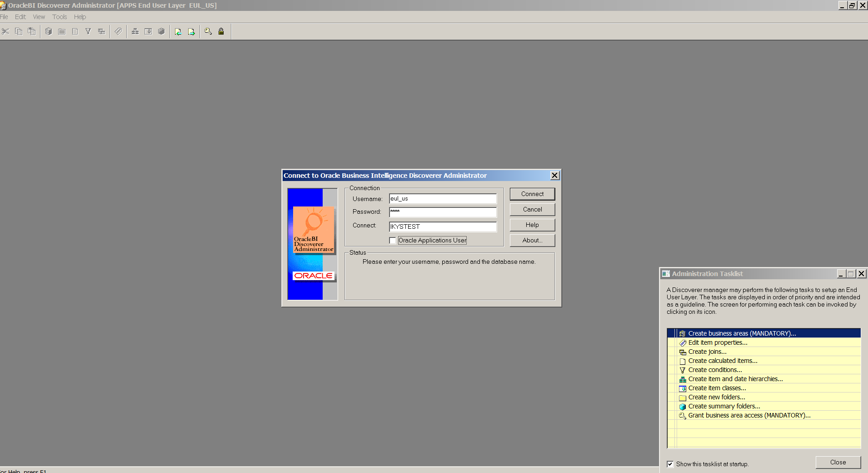The image size is (868, 473).
Task: Close the Administration Tasklist with Close button
Action: [838, 462]
